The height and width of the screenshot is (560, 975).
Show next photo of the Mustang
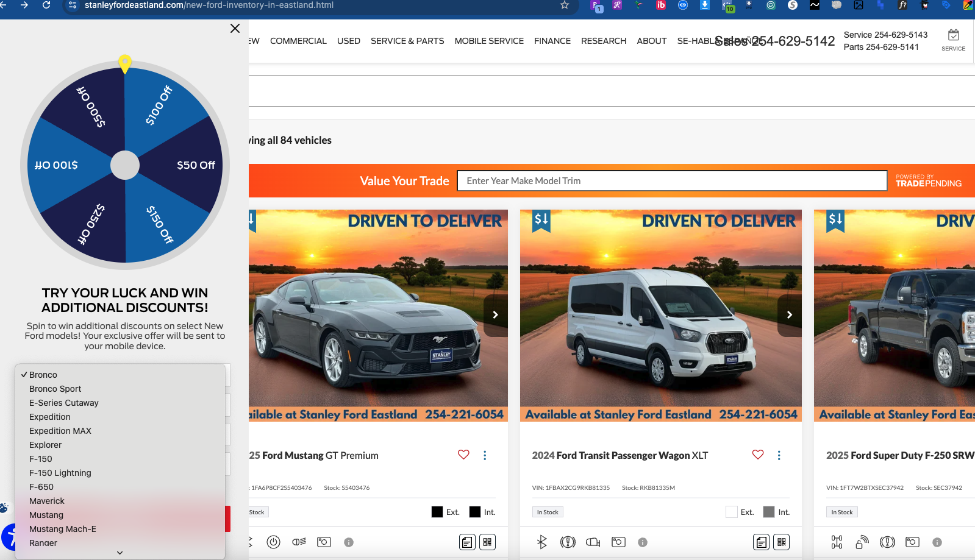click(496, 315)
